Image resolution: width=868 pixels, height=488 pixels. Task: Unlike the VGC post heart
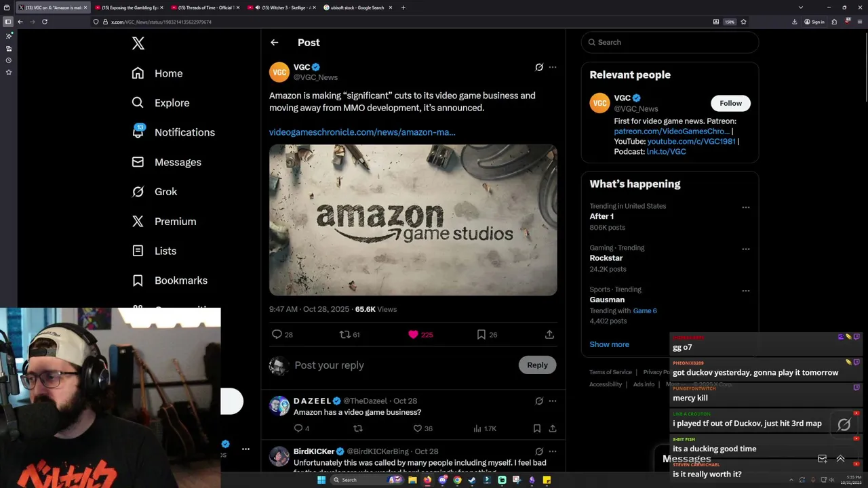click(420, 334)
